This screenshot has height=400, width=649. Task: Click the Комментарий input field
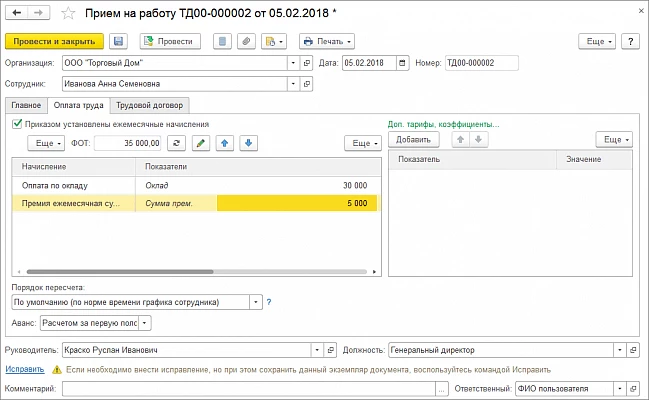tap(249, 389)
